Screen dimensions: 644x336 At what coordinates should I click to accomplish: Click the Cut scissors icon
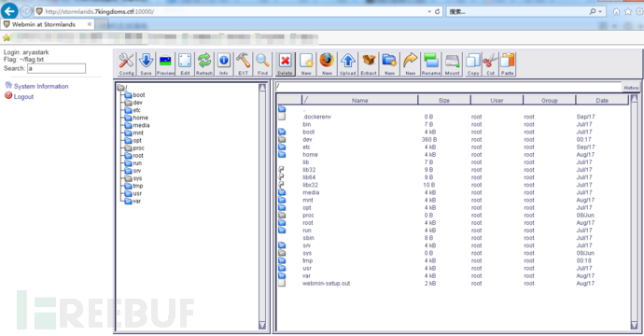tap(490, 64)
